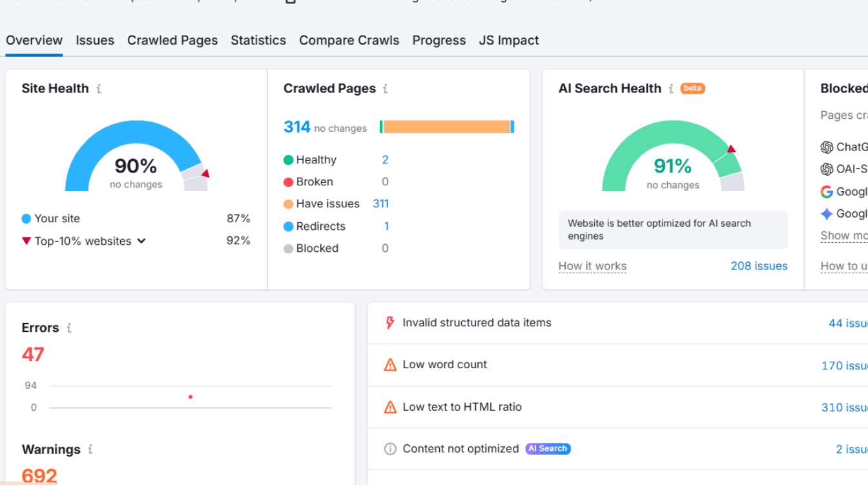Click the warning triangle beside Low word count
The height and width of the screenshot is (496, 868).
[x=390, y=365]
